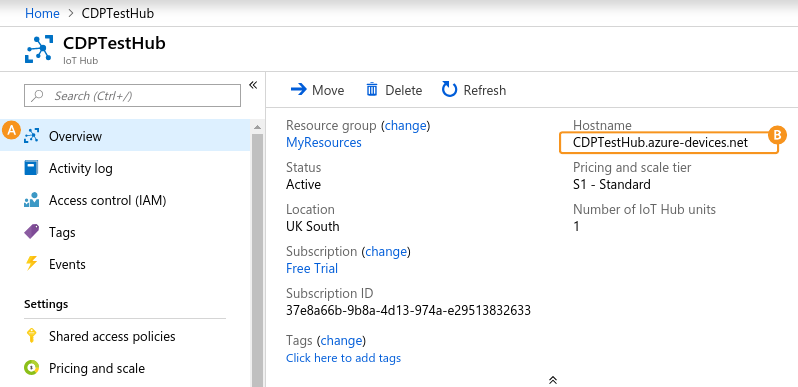The width and height of the screenshot is (798, 387).
Task: Open the Events lightning bolt item
Action: click(x=125, y=264)
